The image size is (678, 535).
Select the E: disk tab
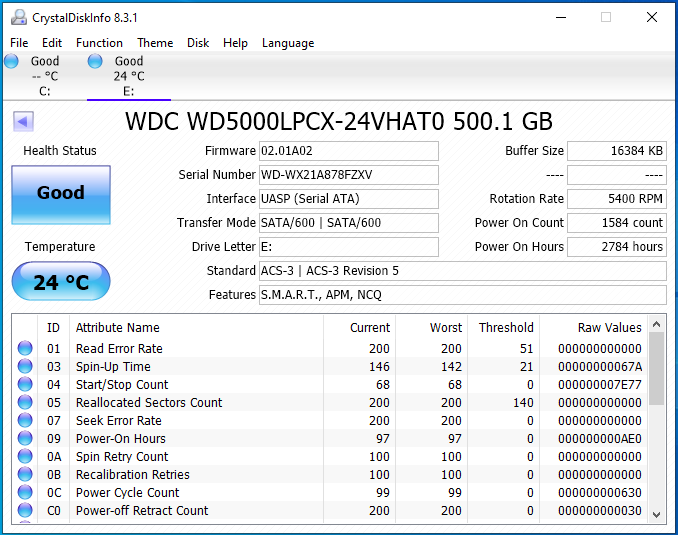click(128, 76)
